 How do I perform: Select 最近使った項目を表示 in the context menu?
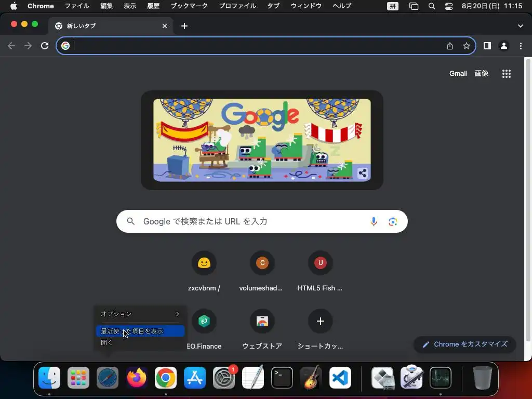(x=140, y=331)
